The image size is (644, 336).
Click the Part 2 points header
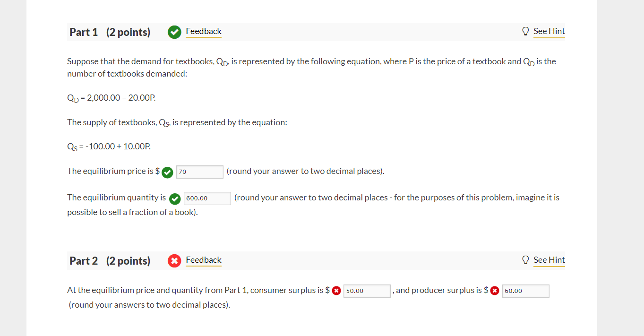coord(110,260)
